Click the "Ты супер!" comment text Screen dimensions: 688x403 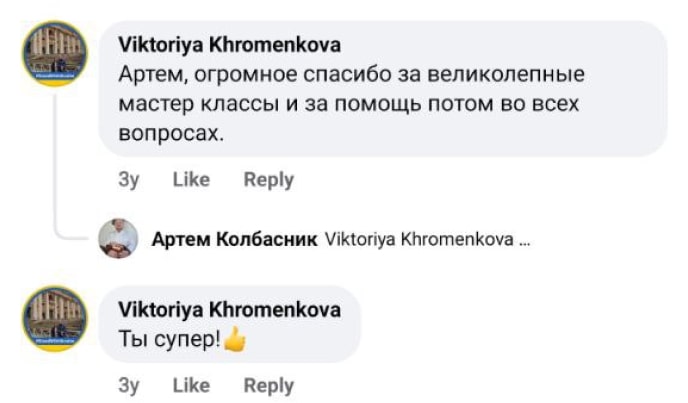(168, 340)
